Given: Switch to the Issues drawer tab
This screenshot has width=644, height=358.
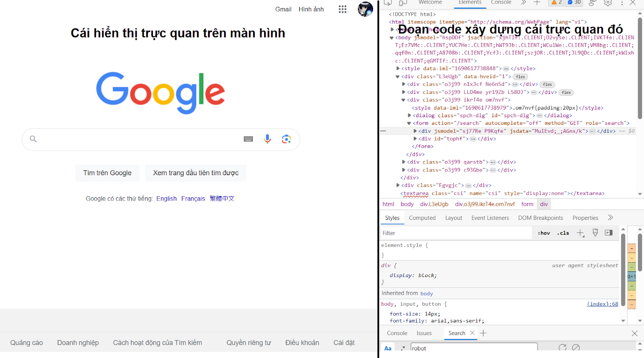Looking at the screenshot, I should (x=424, y=333).
